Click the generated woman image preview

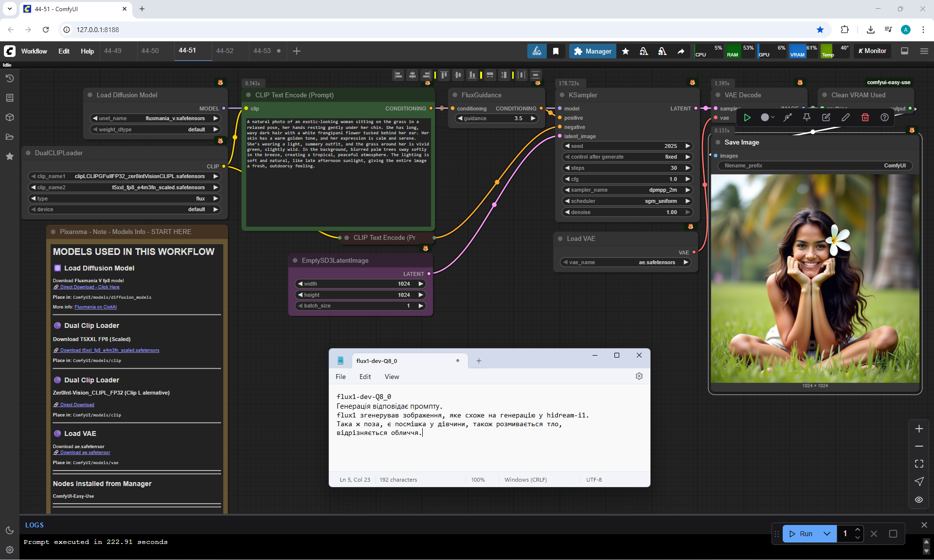(815, 278)
